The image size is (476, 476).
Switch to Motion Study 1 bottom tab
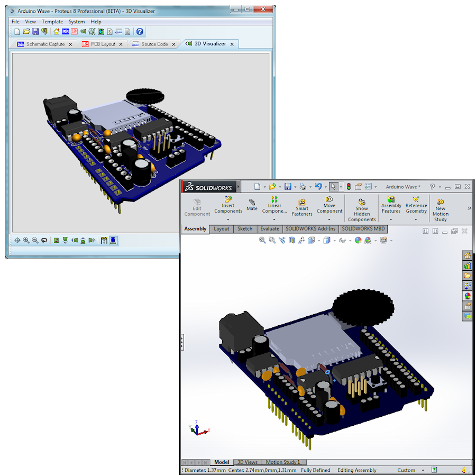pos(282,462)
